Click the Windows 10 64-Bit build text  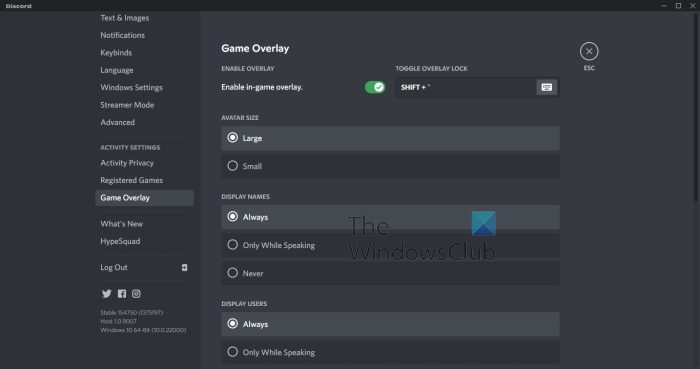coord(143,330)
